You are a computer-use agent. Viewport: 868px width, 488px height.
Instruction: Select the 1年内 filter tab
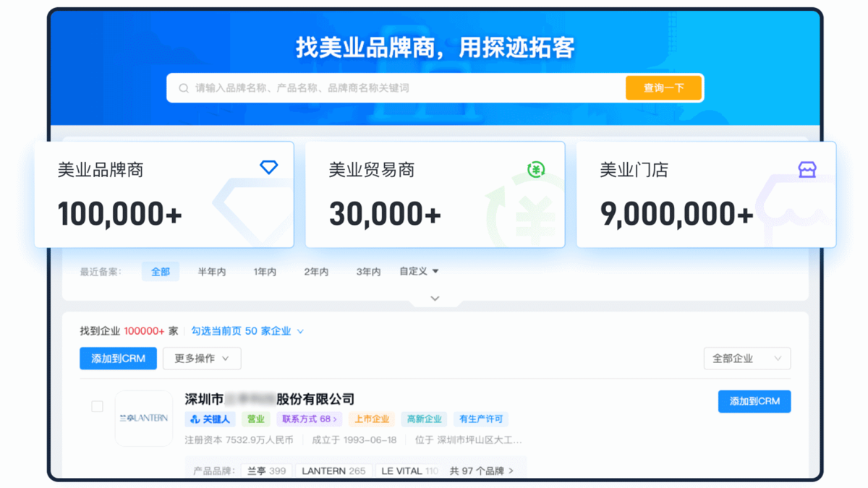click(x=265, y=272)
